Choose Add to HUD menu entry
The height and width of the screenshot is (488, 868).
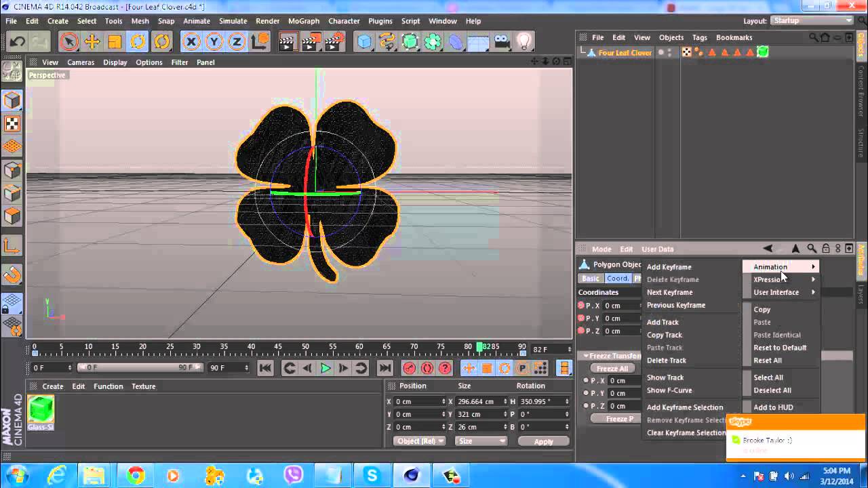click(x=773, y=407)
